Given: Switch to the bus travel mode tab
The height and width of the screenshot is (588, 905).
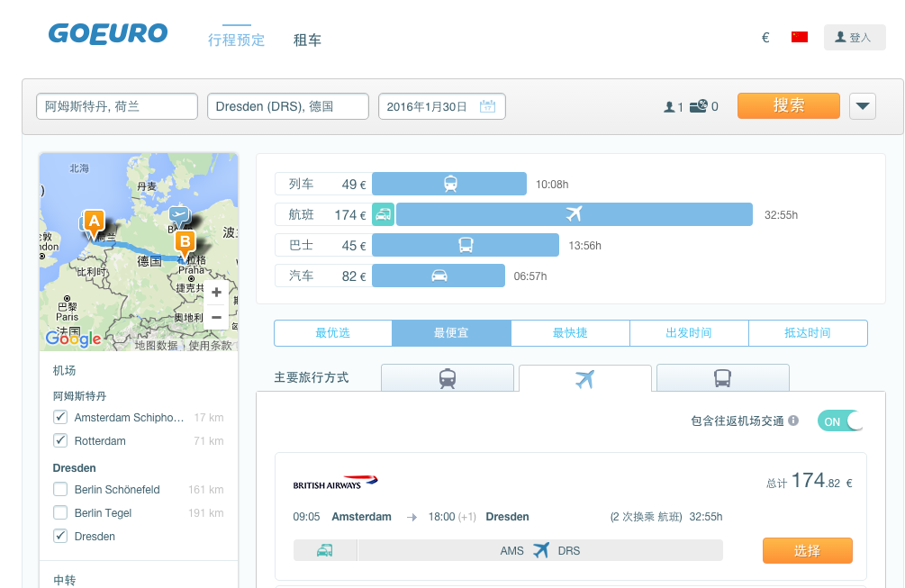Looking at the screenshot, I should tap(722, 378).
